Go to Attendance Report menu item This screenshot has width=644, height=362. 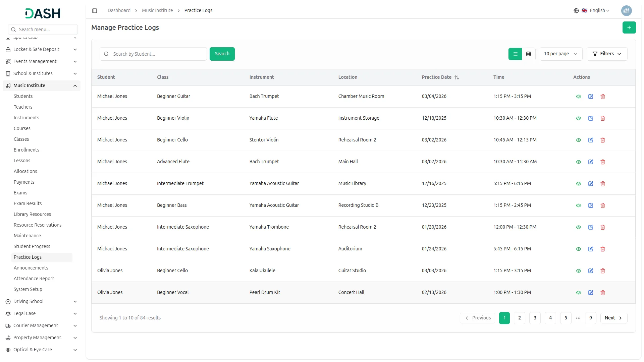pos(34,279)
